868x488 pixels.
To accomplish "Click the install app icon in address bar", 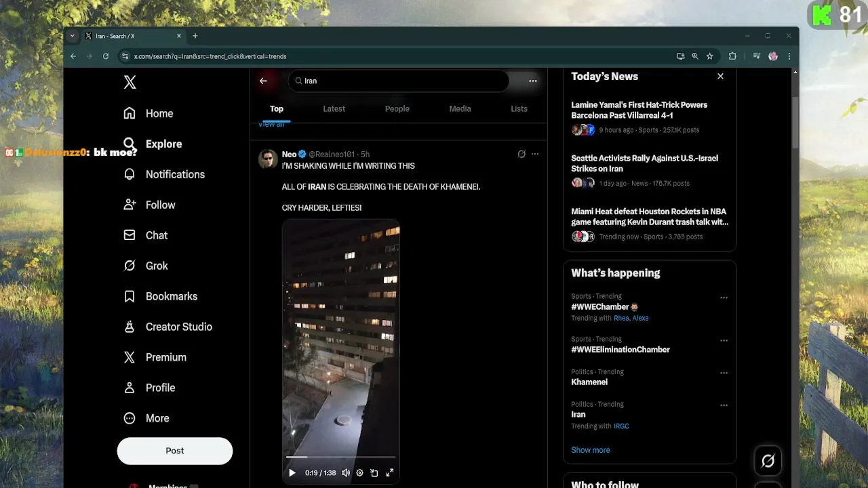I will tap(680, 56).
